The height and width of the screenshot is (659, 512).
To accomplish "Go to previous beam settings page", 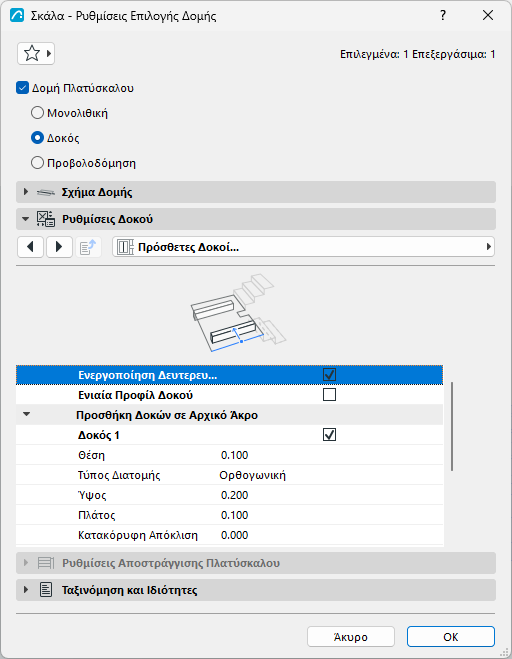I will (x=30, y=247).
